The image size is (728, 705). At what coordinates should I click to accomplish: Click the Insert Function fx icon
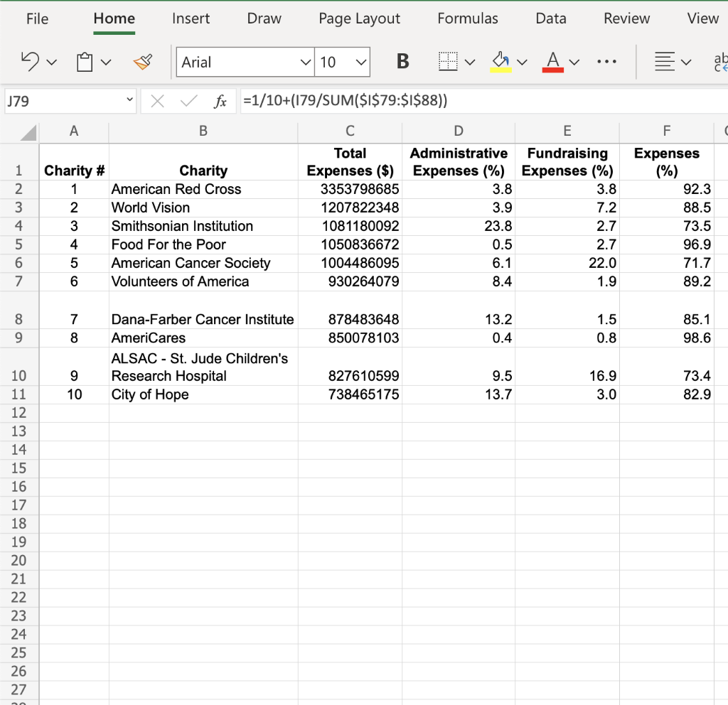coord(220,100)
